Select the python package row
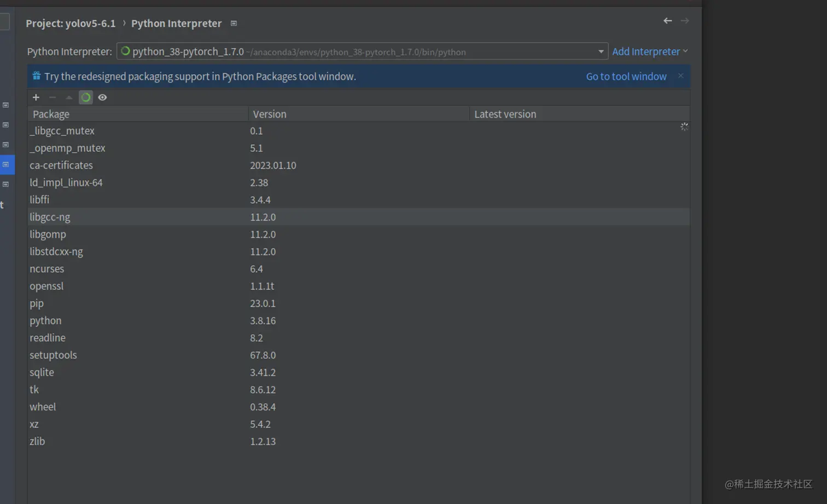Viewport: 827px width, 504px height. point(359,321)
